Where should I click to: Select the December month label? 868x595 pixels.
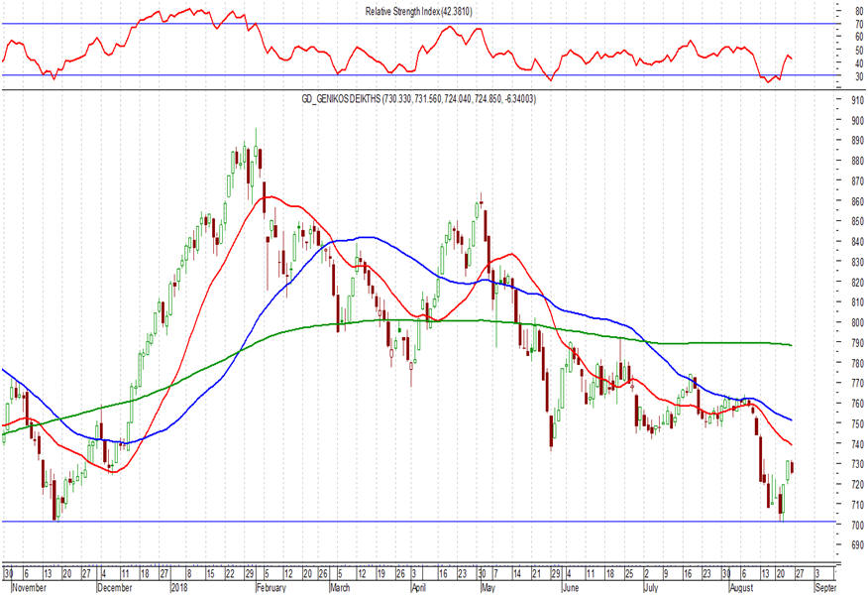point(114,588)
